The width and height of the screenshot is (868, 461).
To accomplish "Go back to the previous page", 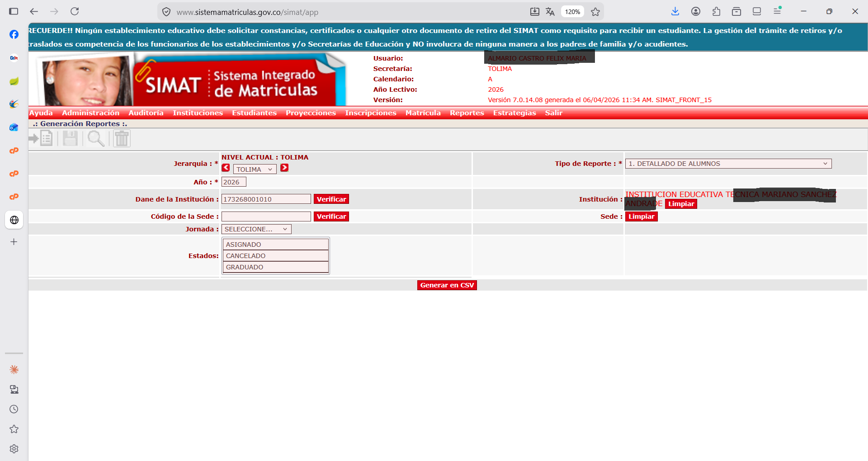I will [34, 11].
